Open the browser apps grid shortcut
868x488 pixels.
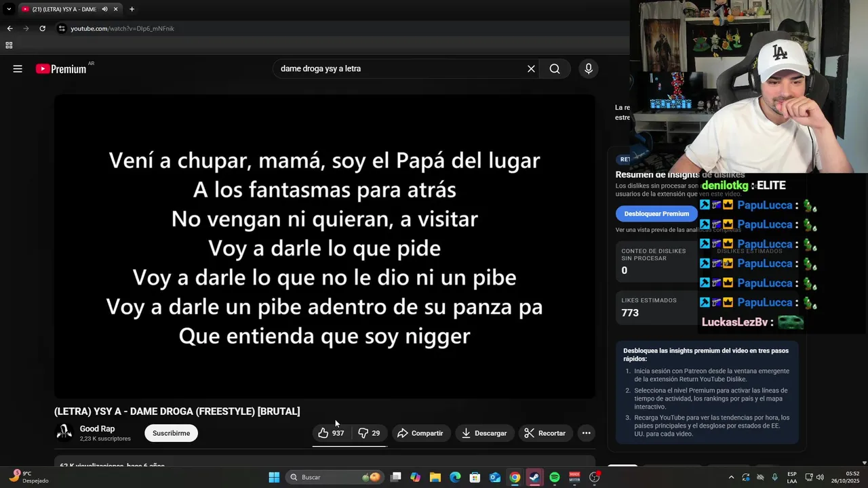9,45
